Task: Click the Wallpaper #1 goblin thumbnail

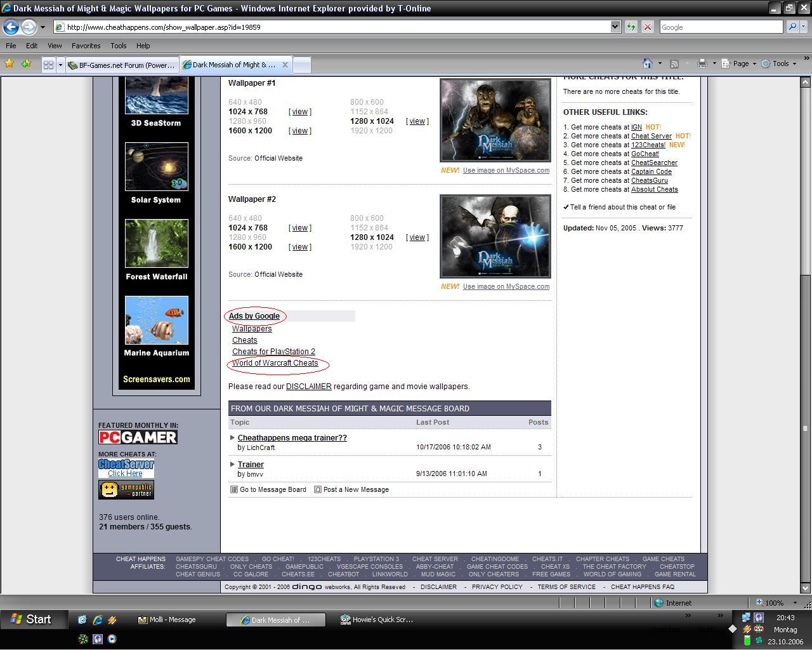Action: (495, 120)
